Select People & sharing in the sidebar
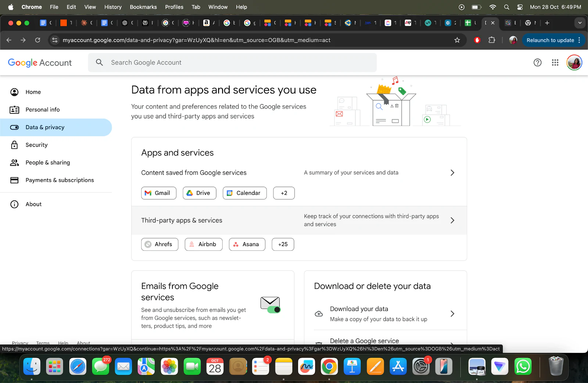 point(56,163)
